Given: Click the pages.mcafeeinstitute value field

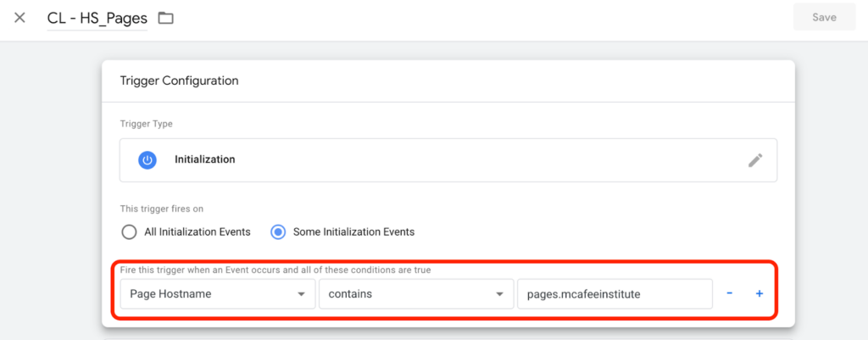Looking at the screenshot, I should (615, 294).
